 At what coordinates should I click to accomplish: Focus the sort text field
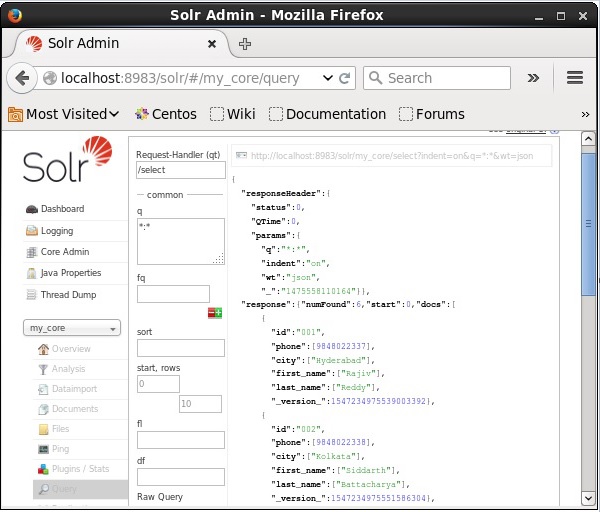coord(181,348)
